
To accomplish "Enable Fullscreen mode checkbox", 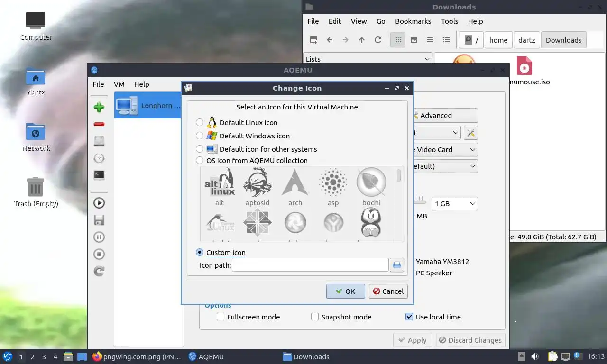I will click(221, 317).
